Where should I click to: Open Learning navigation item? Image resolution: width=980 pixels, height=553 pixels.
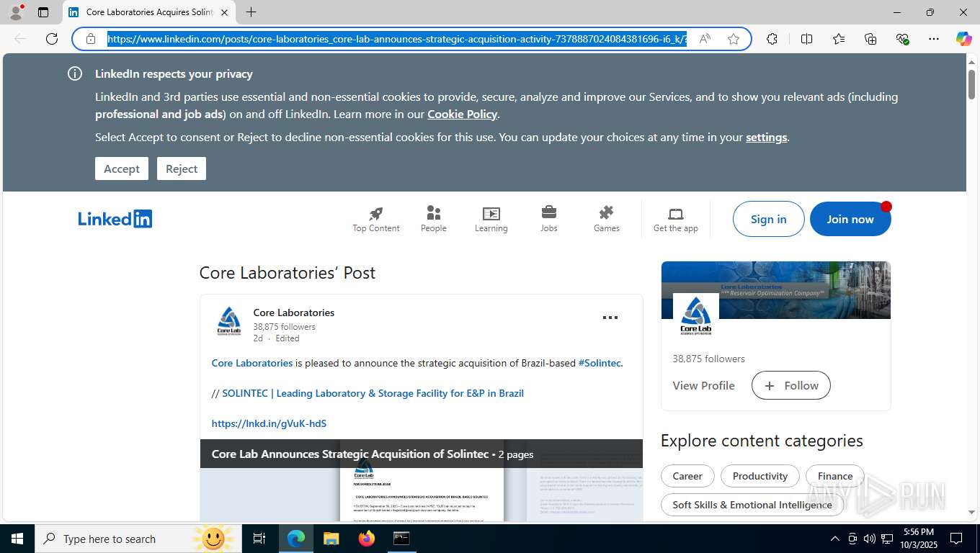pos(491,219)
